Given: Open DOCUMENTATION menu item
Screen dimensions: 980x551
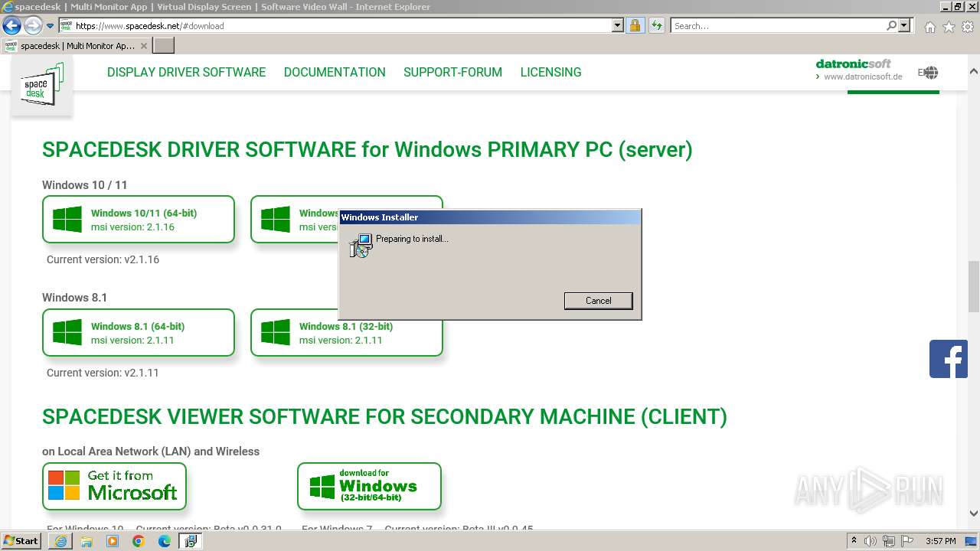Looking at the screenshot, I should (x=335, y=72).
